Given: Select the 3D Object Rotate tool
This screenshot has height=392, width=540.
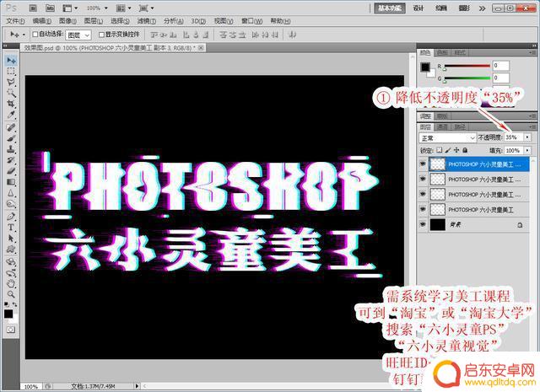Looking at the screenshot, I should pyautogui.click(x=11, y=261).
